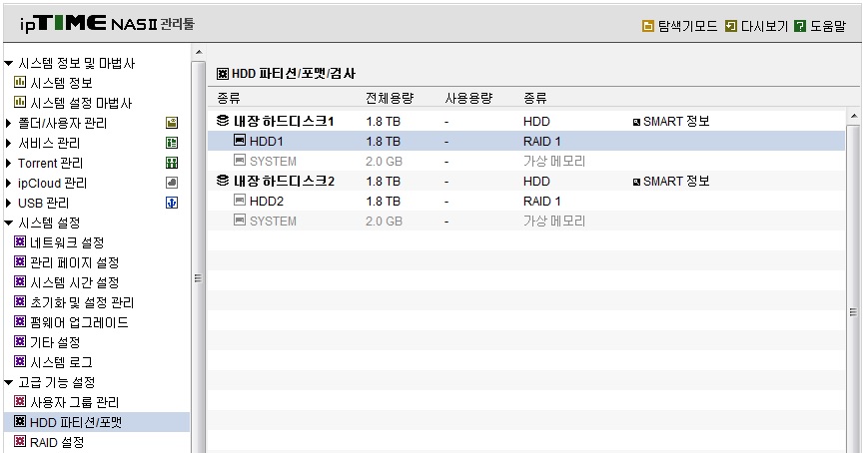The image size is (868, 453).
Task: Click the 도움말 question mark icon
Action: 800,26
